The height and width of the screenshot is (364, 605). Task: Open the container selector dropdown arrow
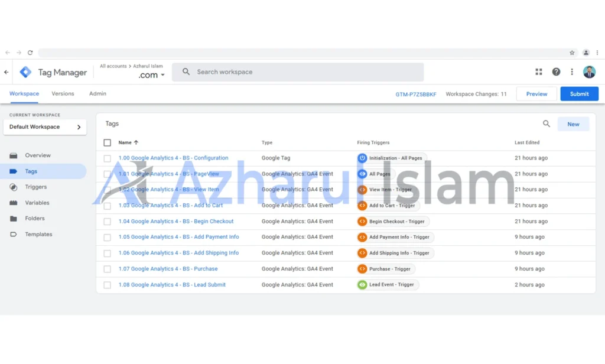tap(163, 75)
